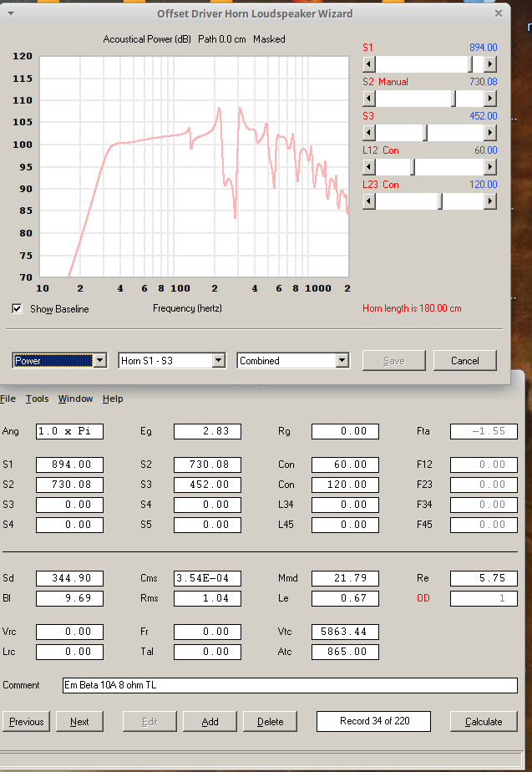Click the red OD label
The width and height of the screenshot is (532, 772).
tap(423, 598)
